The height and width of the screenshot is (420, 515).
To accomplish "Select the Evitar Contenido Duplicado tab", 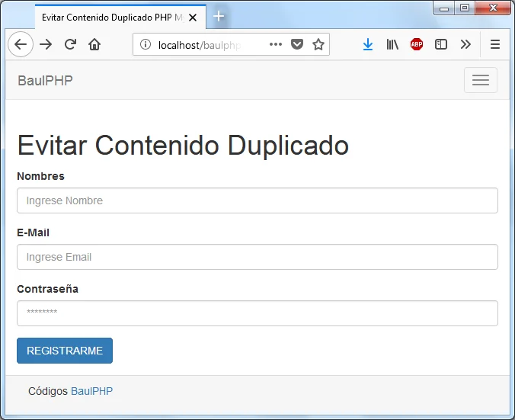I will pyautogui.click(x=120, y=17).
